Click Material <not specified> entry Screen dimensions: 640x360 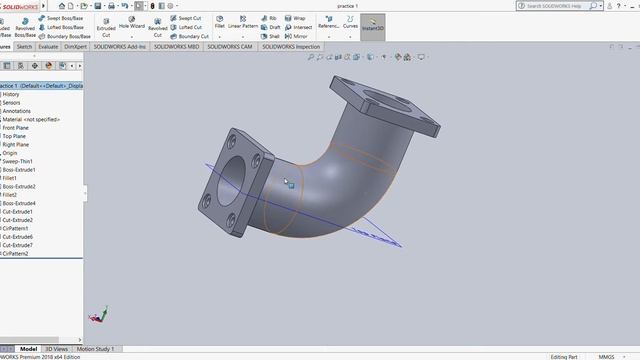click(31, 120)
